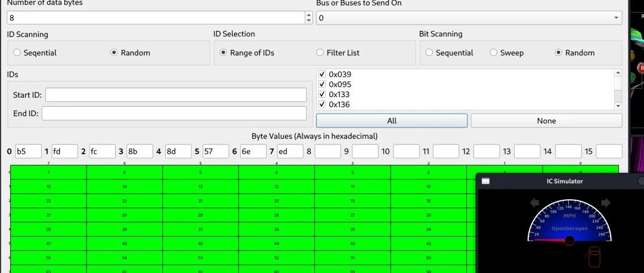Click the None button

(546, 120)
